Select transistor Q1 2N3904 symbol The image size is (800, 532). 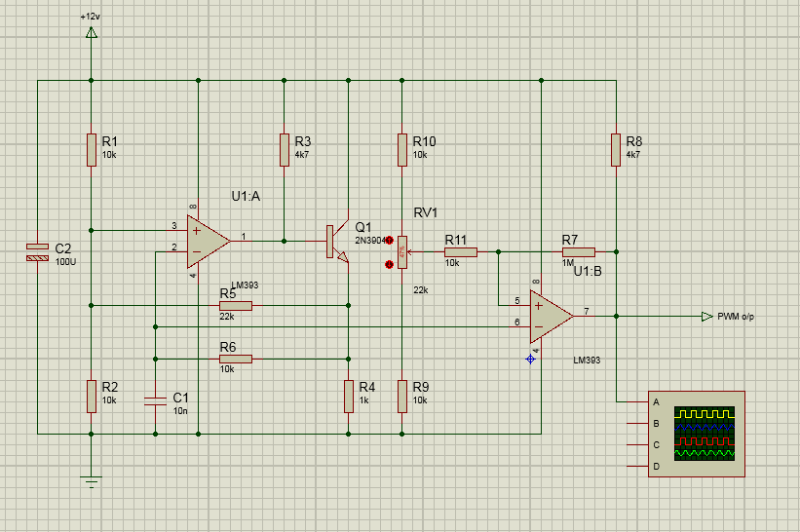coord(337,242)
